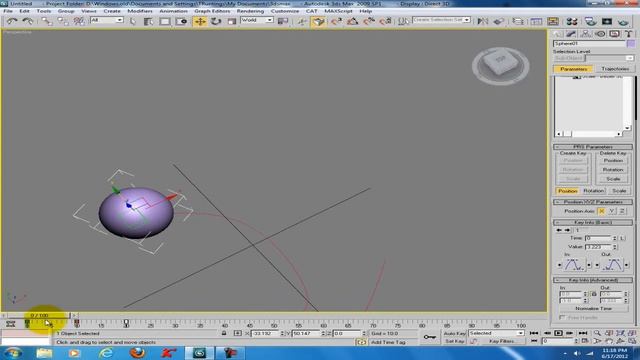640x360 pixels.
Task: Click the Sphere01 object color swatch
Action: (x=631, y=43)
